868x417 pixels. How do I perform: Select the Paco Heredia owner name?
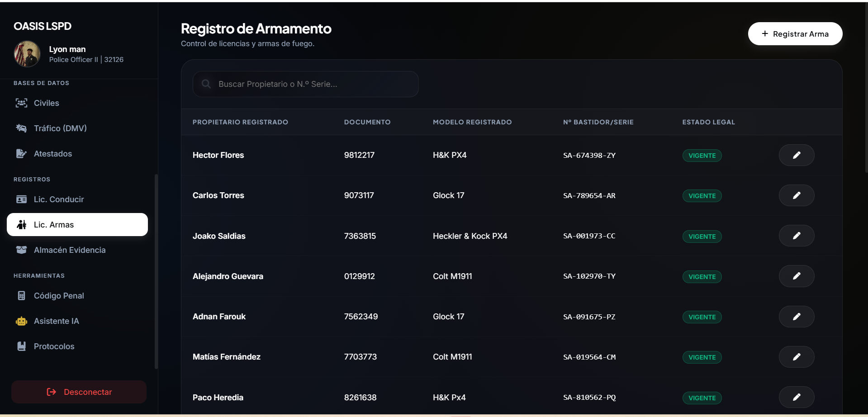[218, 398]
